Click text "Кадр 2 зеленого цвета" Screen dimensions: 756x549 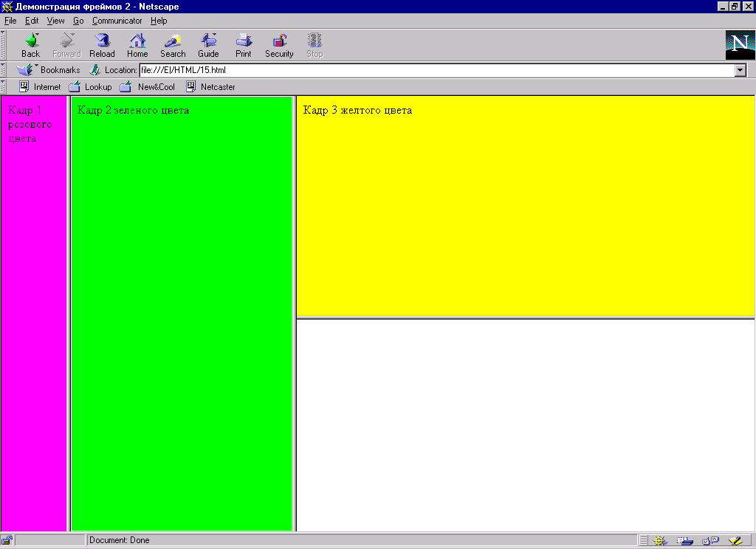coord(133,111)
